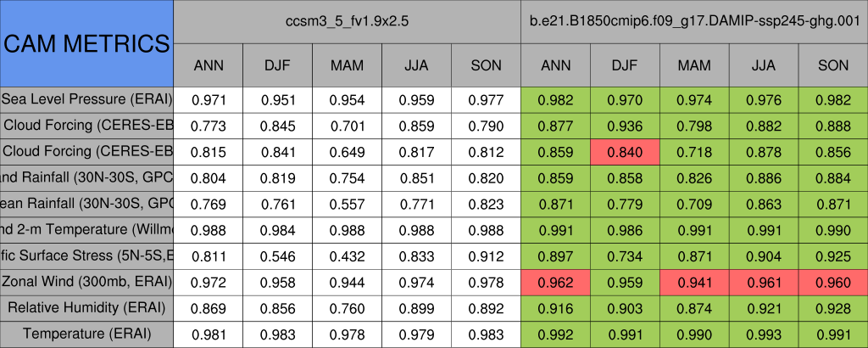Image resolution: width=868 pixels, height=348 pixels.
Task: Click the Zonal Wind (300mb, ERAI) row label
Action: (x=86, y=282)
